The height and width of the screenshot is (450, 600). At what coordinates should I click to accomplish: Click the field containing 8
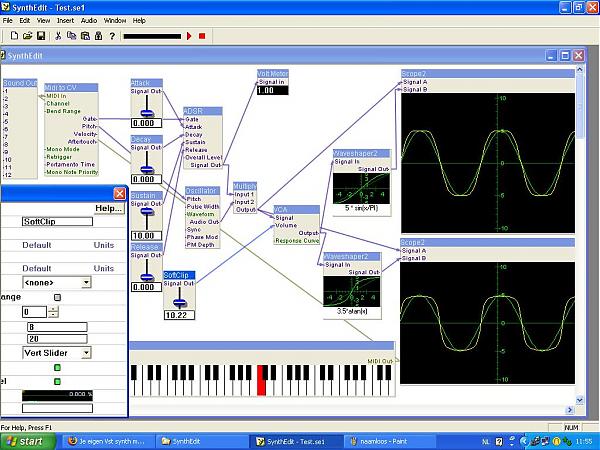pyautogui.click(x=57, y=327)
